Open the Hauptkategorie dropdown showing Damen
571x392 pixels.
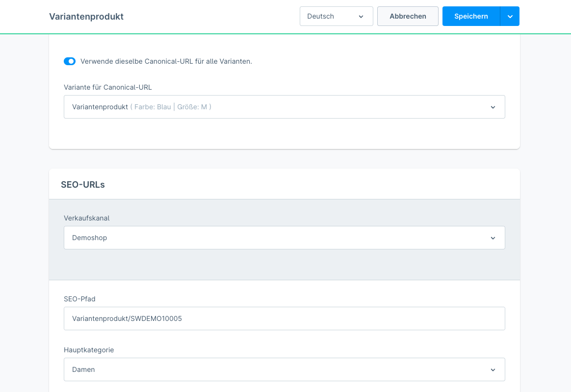pos(275,369)
